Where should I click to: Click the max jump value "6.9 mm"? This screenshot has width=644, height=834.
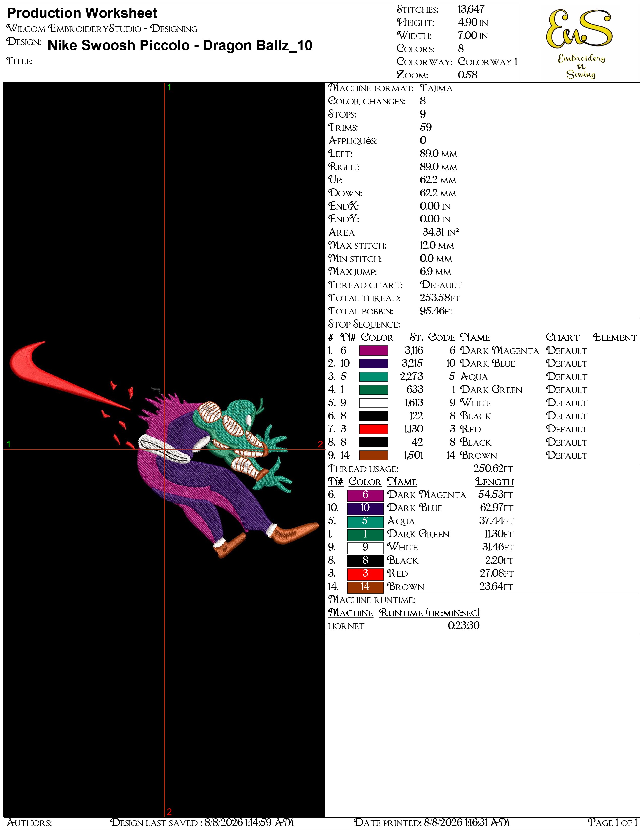click(435, 272)
